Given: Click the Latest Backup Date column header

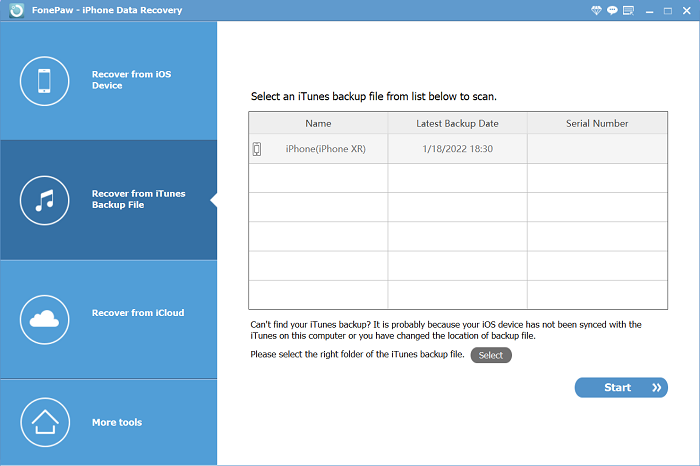Looking at the screenshot, I should [458, 123].
